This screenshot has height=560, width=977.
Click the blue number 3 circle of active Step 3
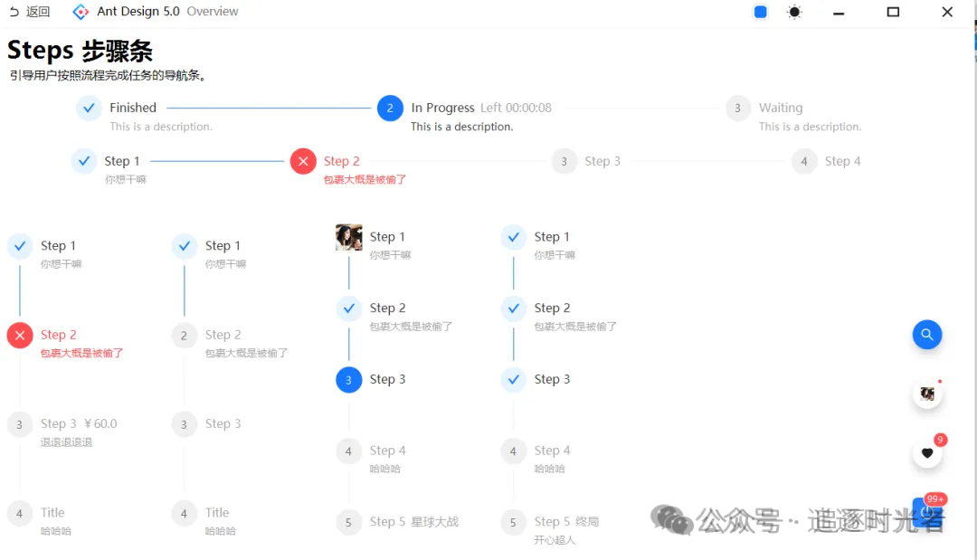click(349, 380)
